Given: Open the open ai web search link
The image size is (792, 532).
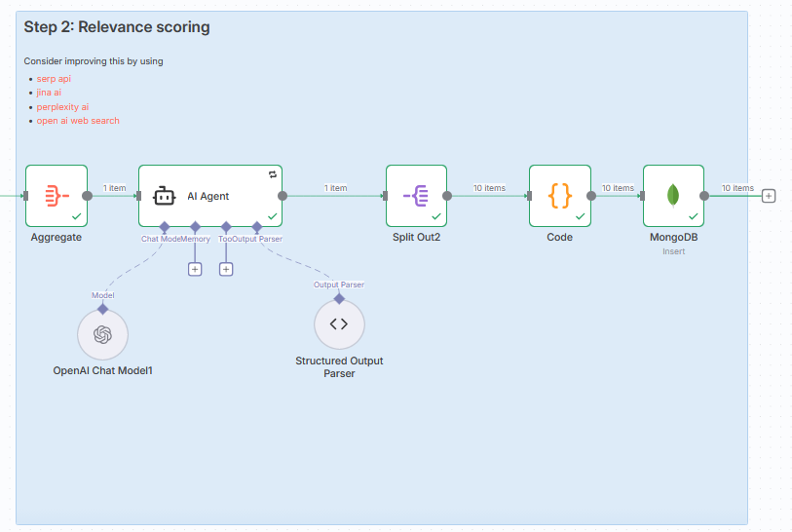Looking at the screenshot, I should pyautogui.click(x=78, y=121).
